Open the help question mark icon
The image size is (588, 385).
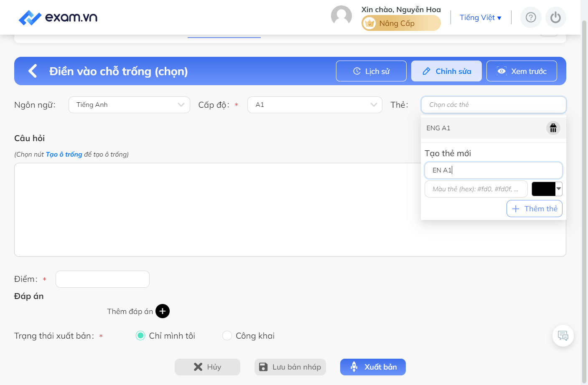point(531,18)
